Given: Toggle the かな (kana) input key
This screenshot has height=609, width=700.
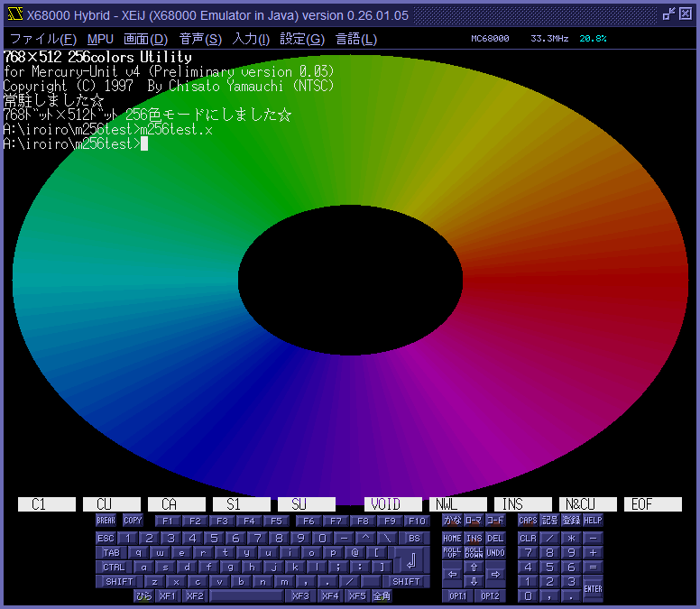Looking at the screenshot, I should pos(452,521).
